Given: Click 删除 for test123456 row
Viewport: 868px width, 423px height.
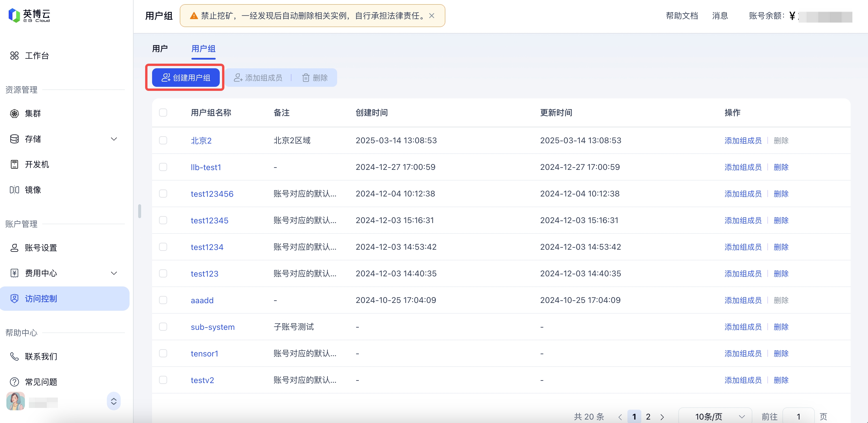Looking at the screenshot, I should [x=781, y=194].
